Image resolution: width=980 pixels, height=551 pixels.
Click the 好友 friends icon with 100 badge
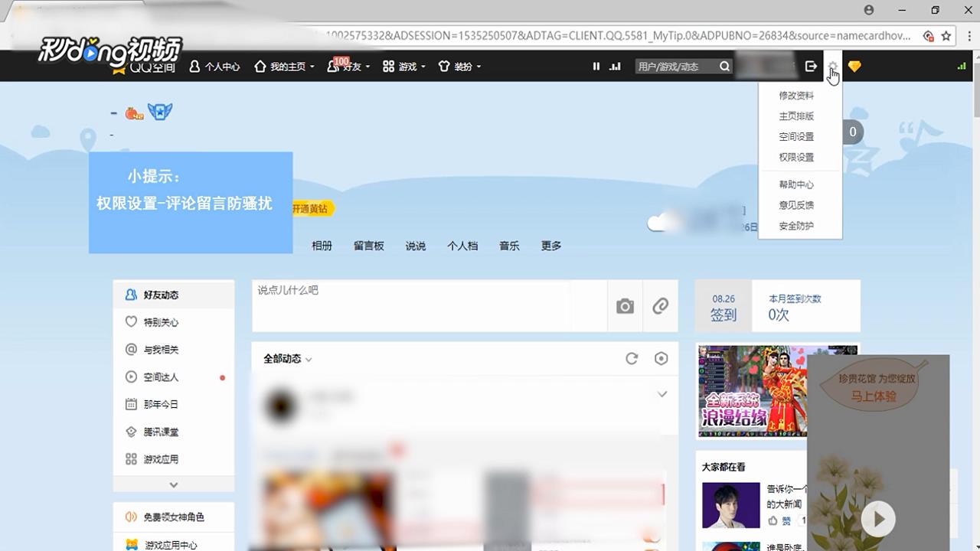[332, 67]
